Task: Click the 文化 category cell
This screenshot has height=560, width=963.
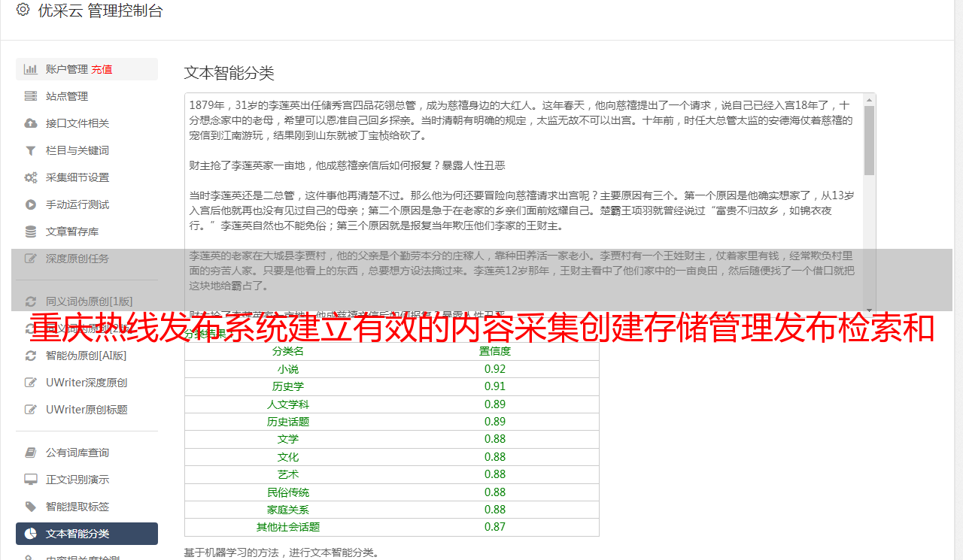Action: point(288,457)
